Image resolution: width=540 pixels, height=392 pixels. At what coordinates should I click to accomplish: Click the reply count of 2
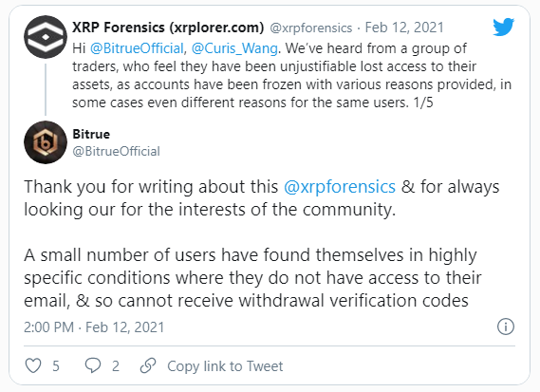pos(116,366)
